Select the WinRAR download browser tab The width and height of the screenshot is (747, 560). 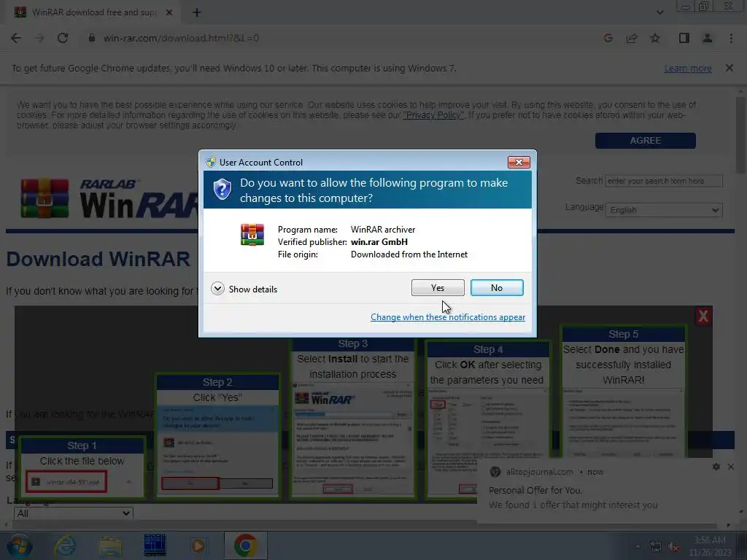pos(93,12)
